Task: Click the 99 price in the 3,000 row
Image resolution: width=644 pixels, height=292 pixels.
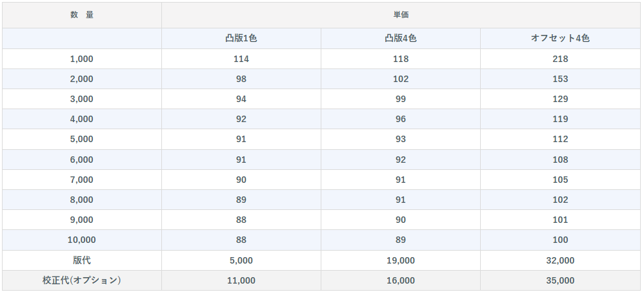Action: [401, 99]
